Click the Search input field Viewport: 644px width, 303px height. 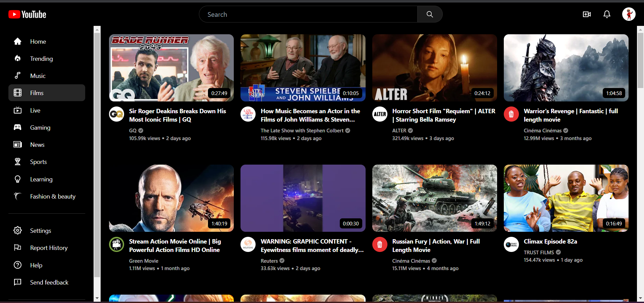308,14
